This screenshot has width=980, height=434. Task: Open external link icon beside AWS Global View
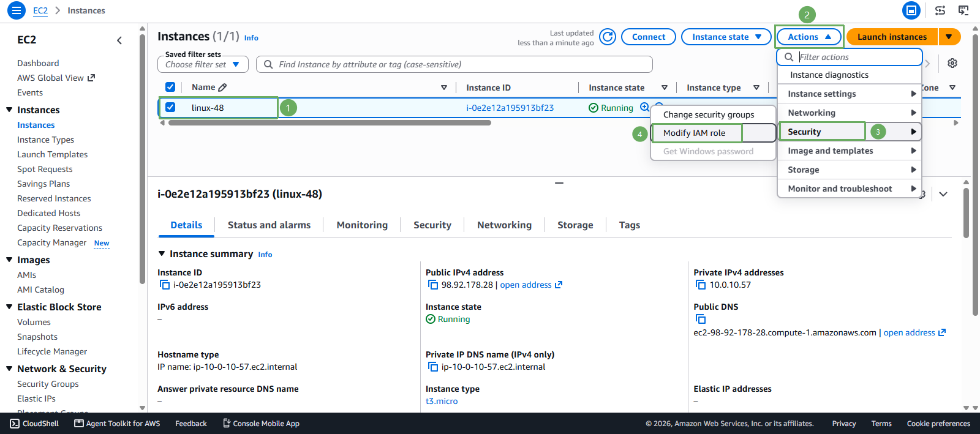91,78
